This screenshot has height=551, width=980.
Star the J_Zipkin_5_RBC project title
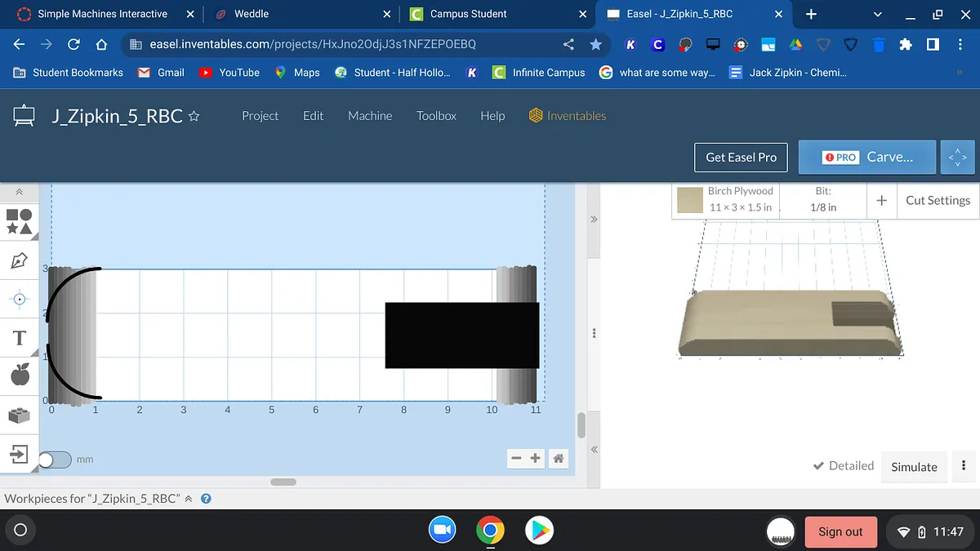coord(194,117)
